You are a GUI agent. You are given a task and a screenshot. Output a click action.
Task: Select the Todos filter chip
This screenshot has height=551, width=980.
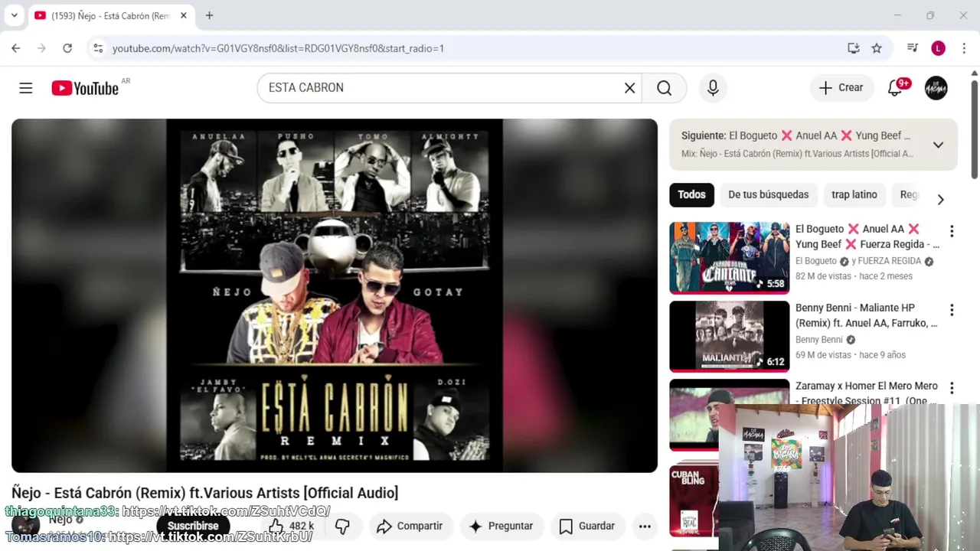[x=691, y=194]
